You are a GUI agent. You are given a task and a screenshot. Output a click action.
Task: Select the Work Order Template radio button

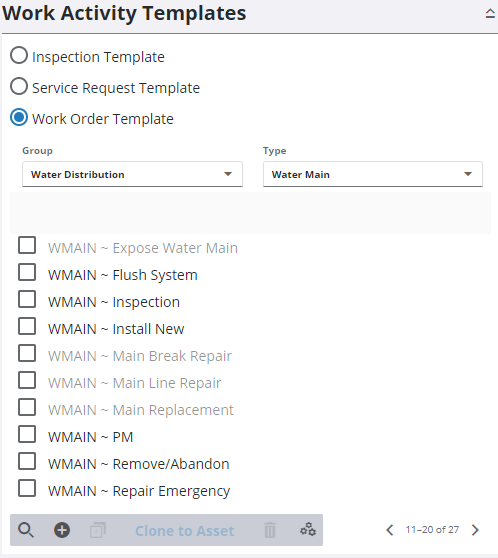[19, 117]
